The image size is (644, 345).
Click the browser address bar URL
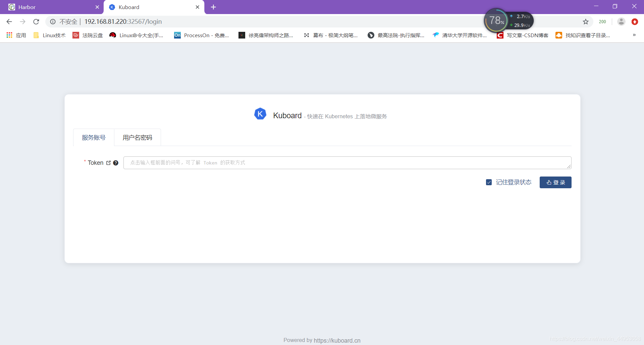click(123, 22)
